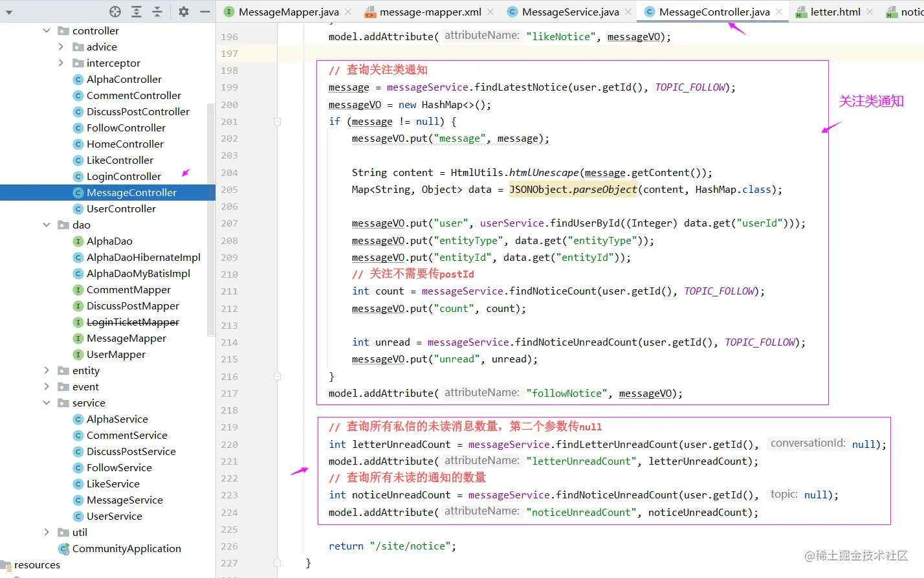The width and height of the screenshot is (924, 578).
Task: Click LikeService class icon
Action: pos(78,484)
